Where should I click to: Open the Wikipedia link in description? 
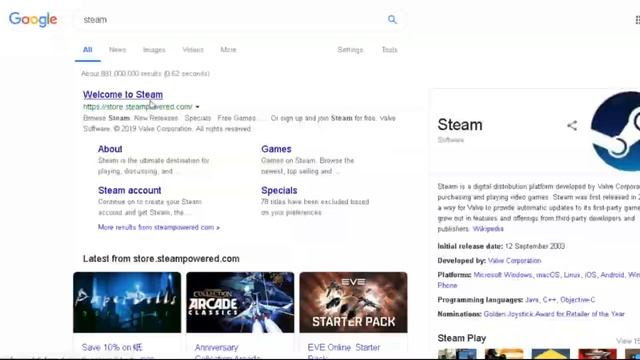click(488, 229)
